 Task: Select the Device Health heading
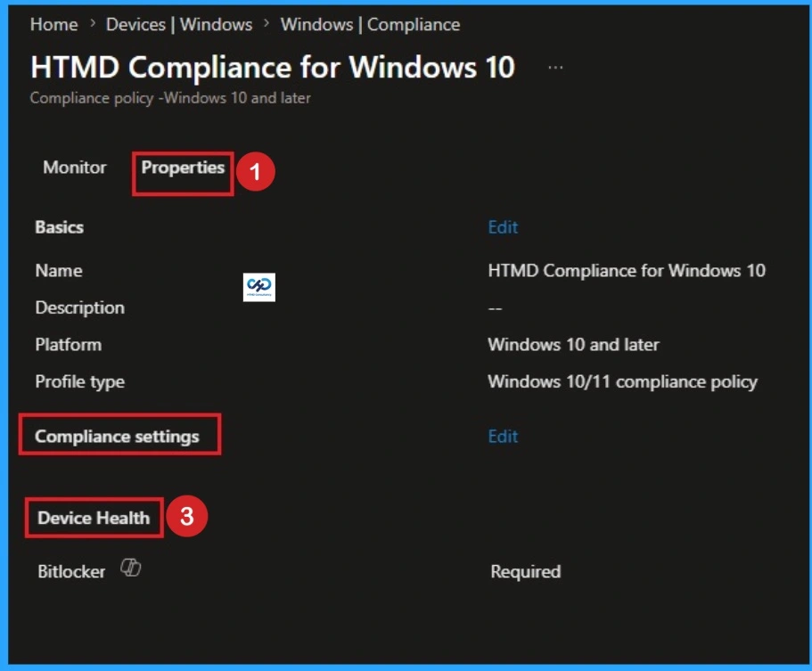pos(94,518)
